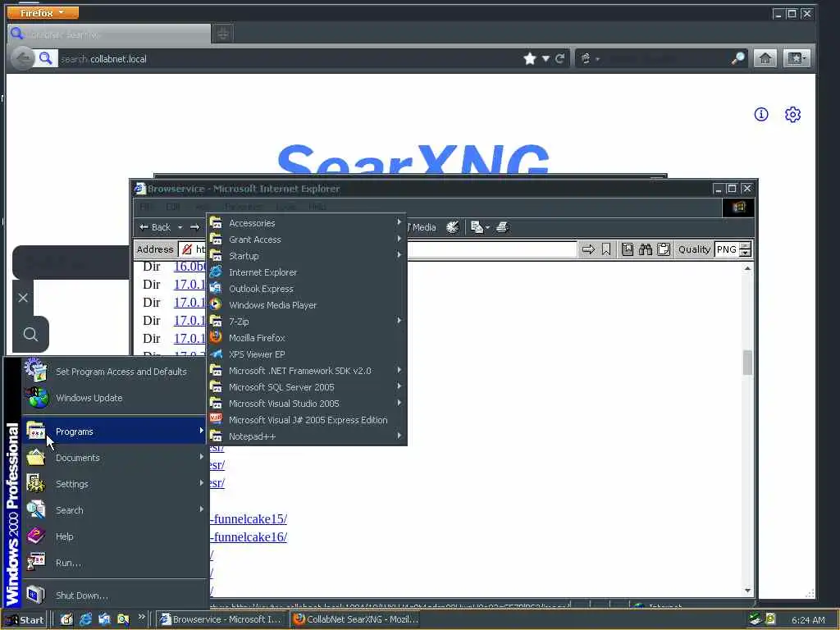Open Microsoft Visual Studio 2005 folder
This screenshot has width=840, height=630.
[x=307, y=404]
